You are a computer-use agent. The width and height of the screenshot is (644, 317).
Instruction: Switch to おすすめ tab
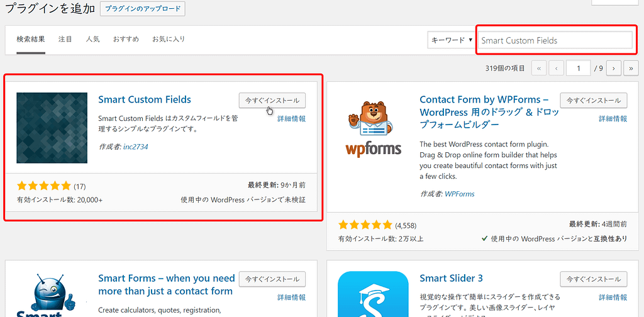[126, 40]
